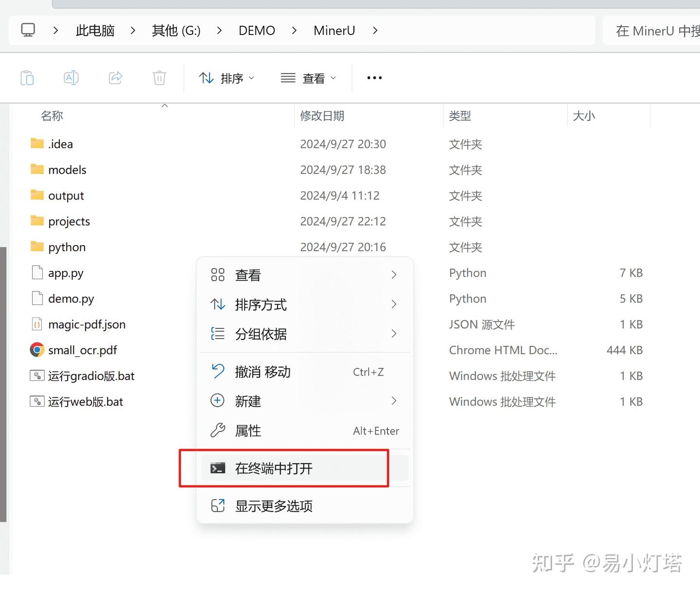Click the rename icon in toolbar

[x=71, y=78]
